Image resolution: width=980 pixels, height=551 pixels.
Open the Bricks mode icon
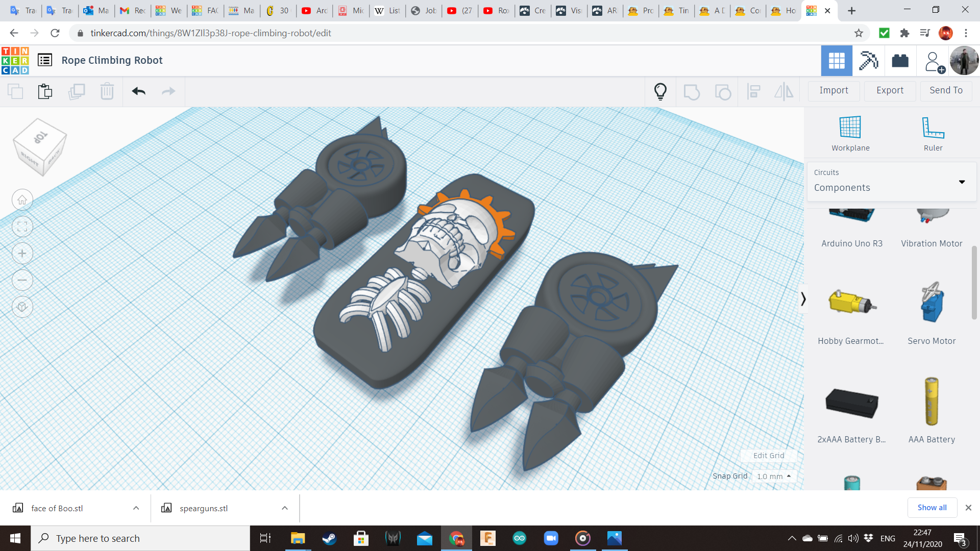click(900, 61)
